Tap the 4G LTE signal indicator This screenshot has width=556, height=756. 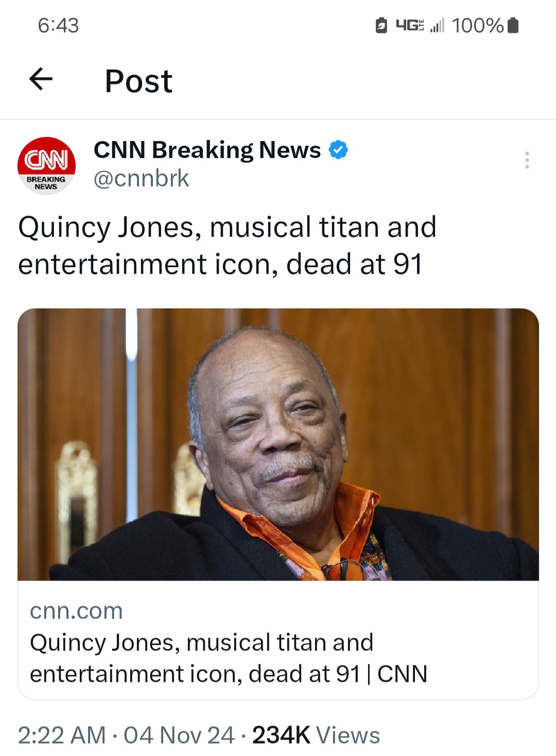[x=409, y=25]
